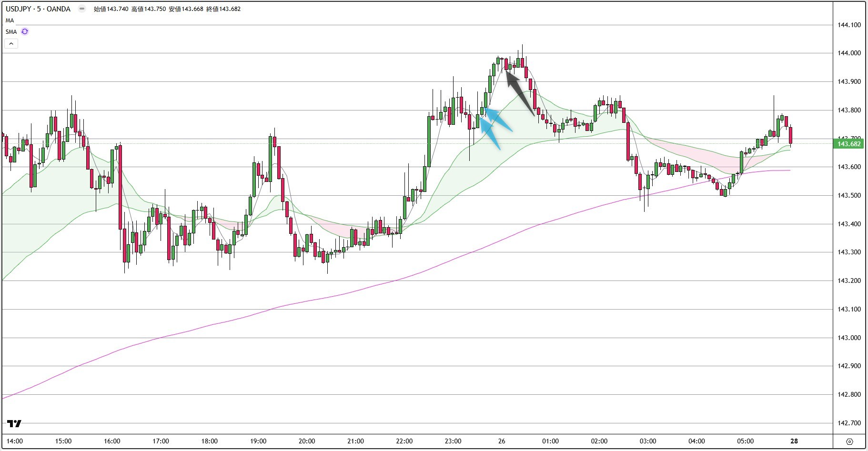Image resolution: width=868 pixels, height=451 pixels.
Task: Select the lower blue arrow drawing
Action: (x=490, y=134)
